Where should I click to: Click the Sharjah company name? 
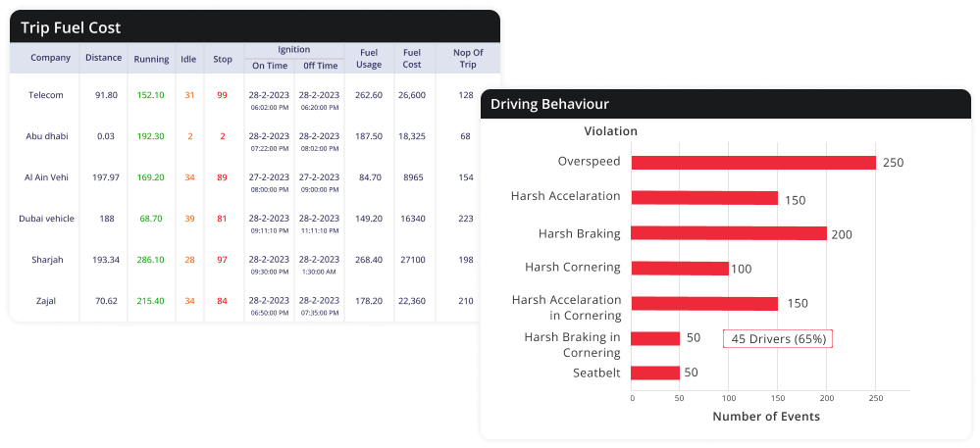45,260
